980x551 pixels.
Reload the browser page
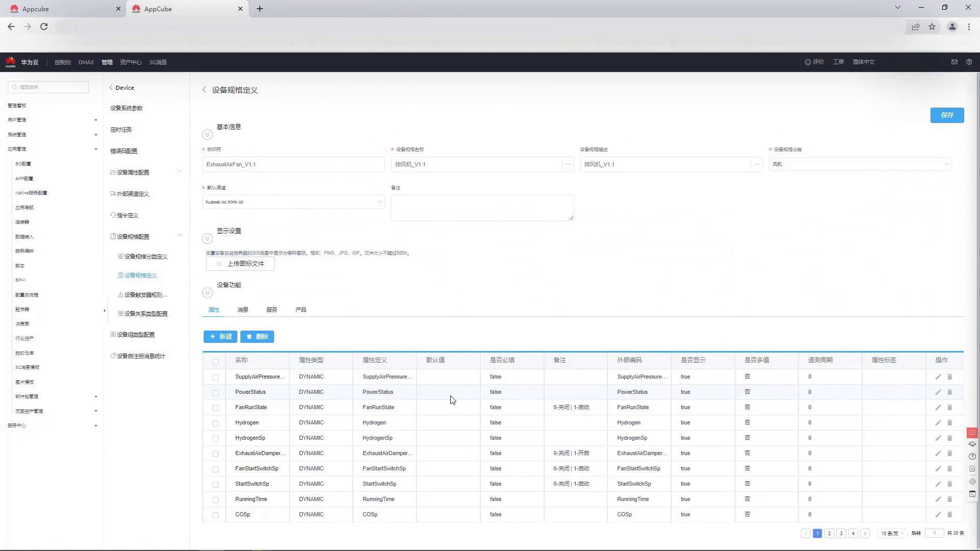(x=44, y=27)
